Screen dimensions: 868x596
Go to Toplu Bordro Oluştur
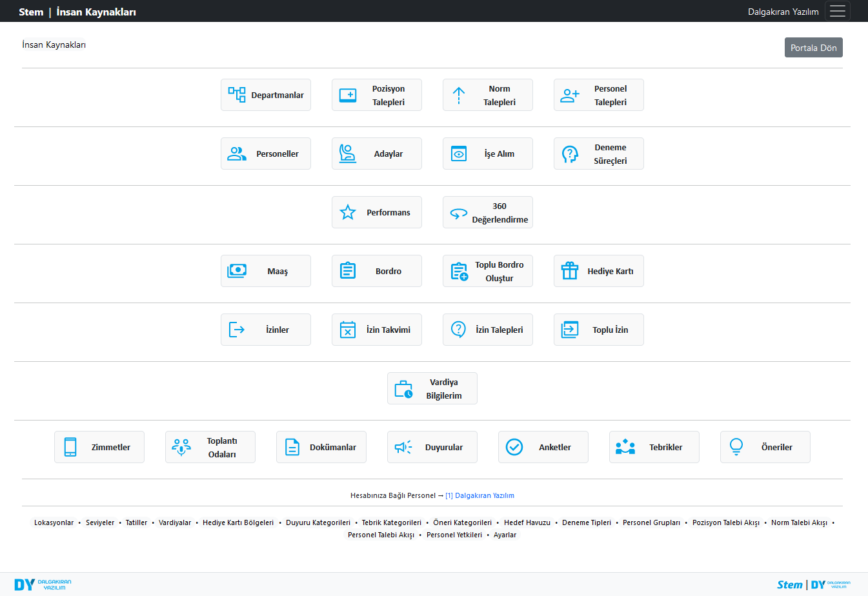coord(488,271)
